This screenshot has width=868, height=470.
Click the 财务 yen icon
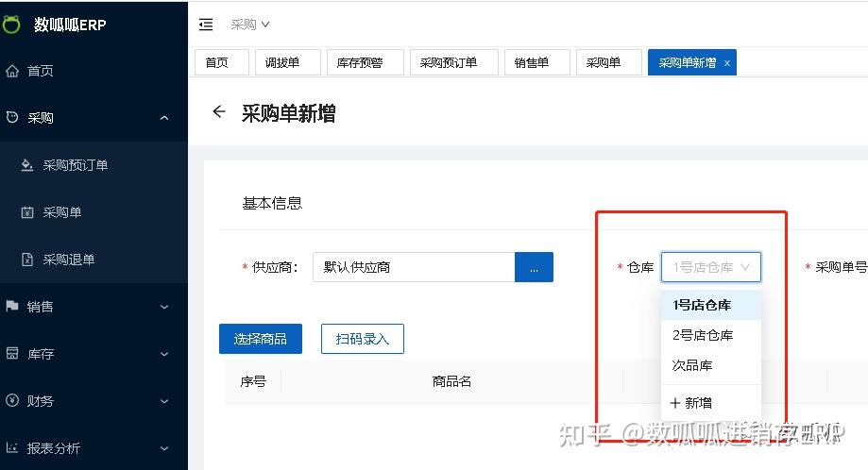[12, 400]
